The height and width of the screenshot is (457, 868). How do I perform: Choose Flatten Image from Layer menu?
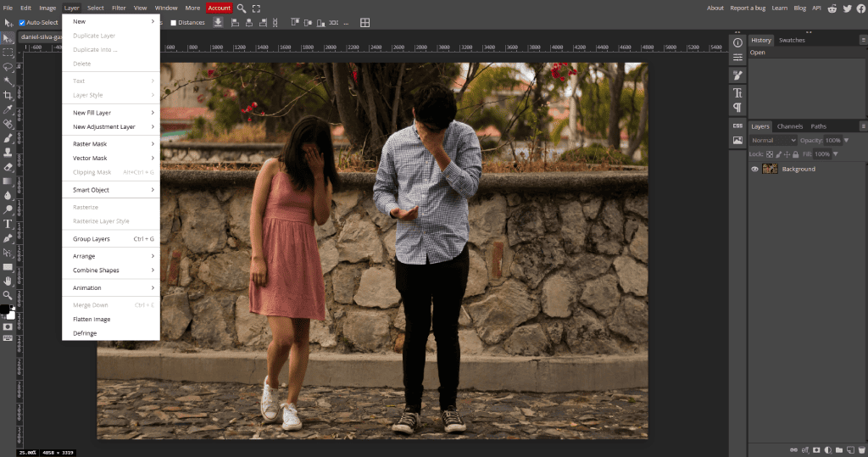point(92,320)
